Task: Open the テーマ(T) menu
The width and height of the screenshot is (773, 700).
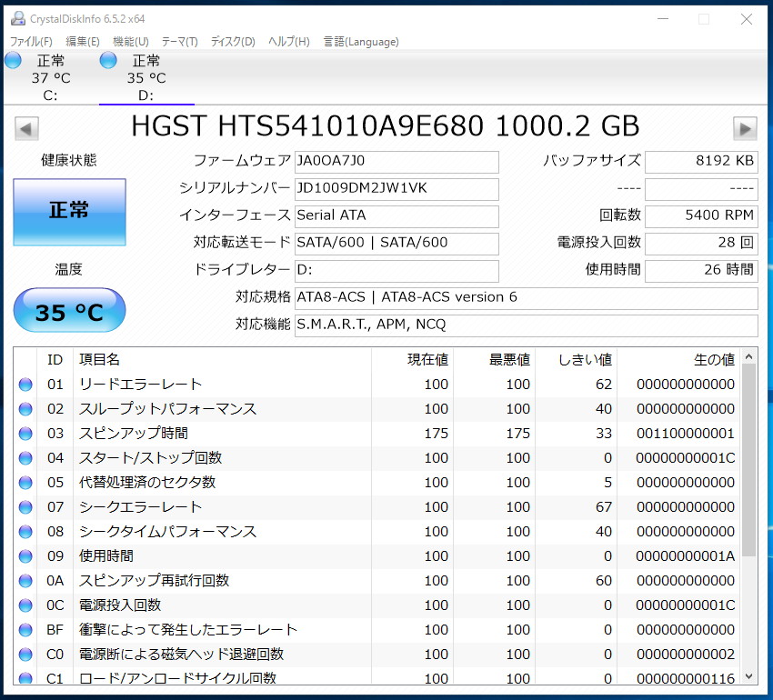Action: click(179, 42)
